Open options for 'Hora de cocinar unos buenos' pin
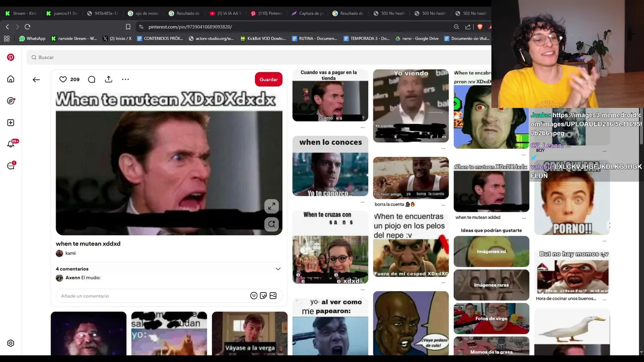The height and width of the screenshot is (362, 644). tap(604, 299)
